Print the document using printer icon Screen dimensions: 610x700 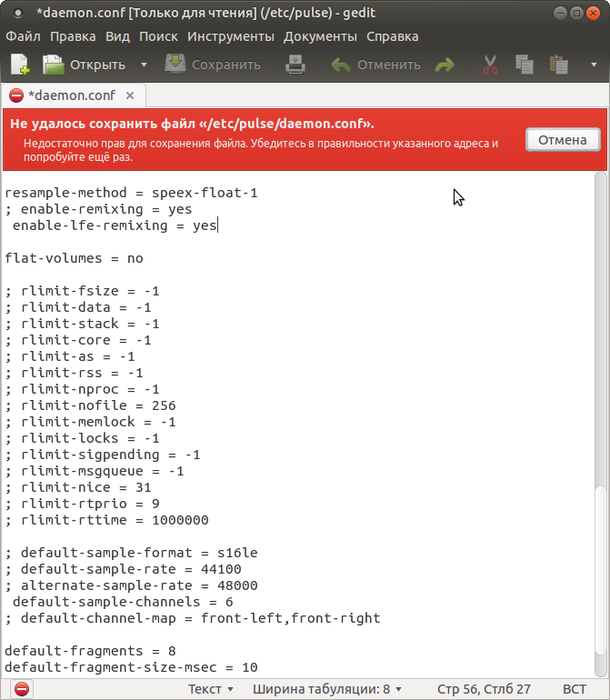click(295, 65)
